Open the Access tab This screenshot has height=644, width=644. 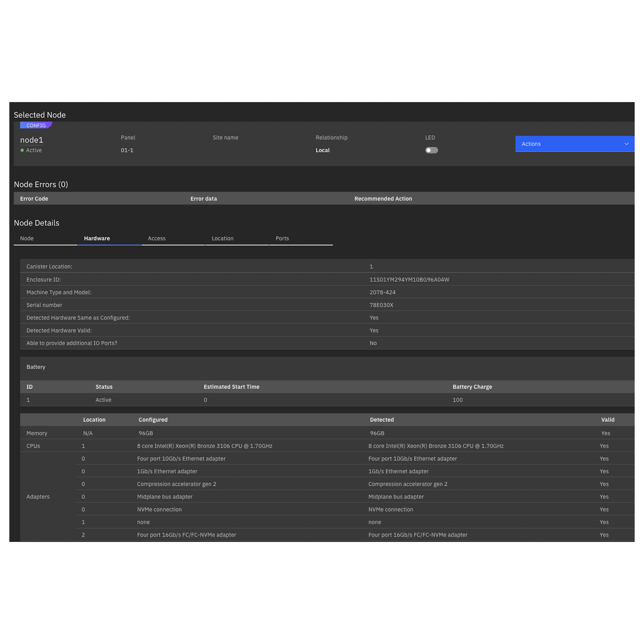click(x=157, y=238)
